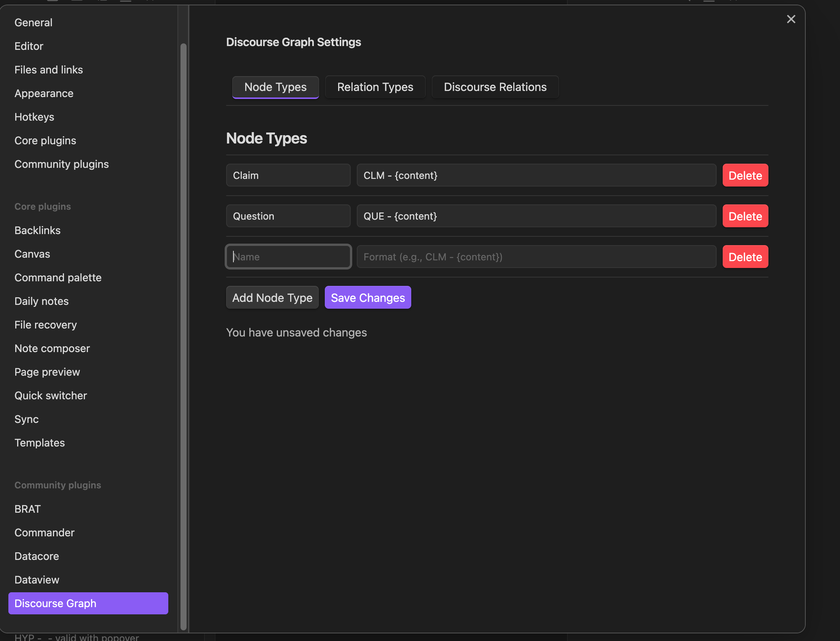The image size is (840, 641).
Task: Edit the Question node name field
Action: pos(288,215)
